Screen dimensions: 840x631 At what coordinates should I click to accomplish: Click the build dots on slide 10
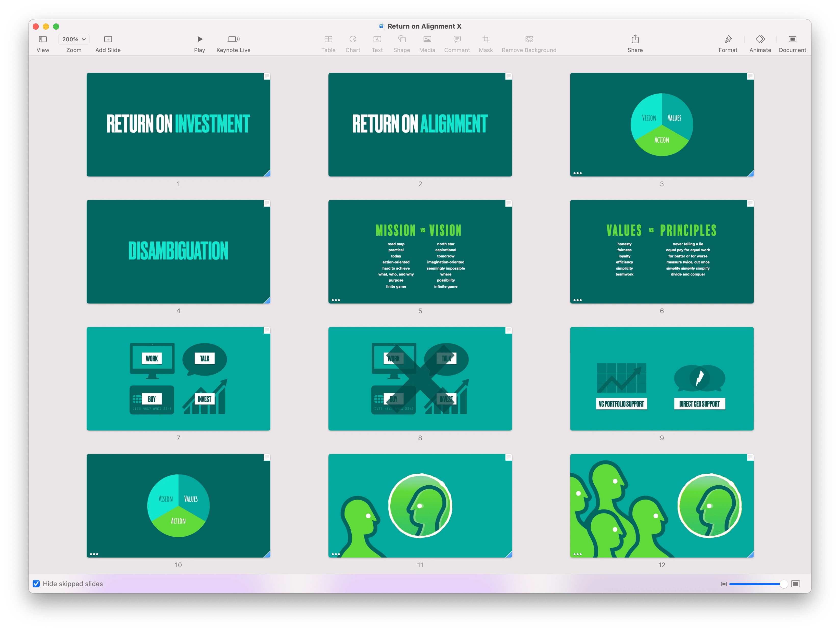pyautogui.click(x=94, y=554)
